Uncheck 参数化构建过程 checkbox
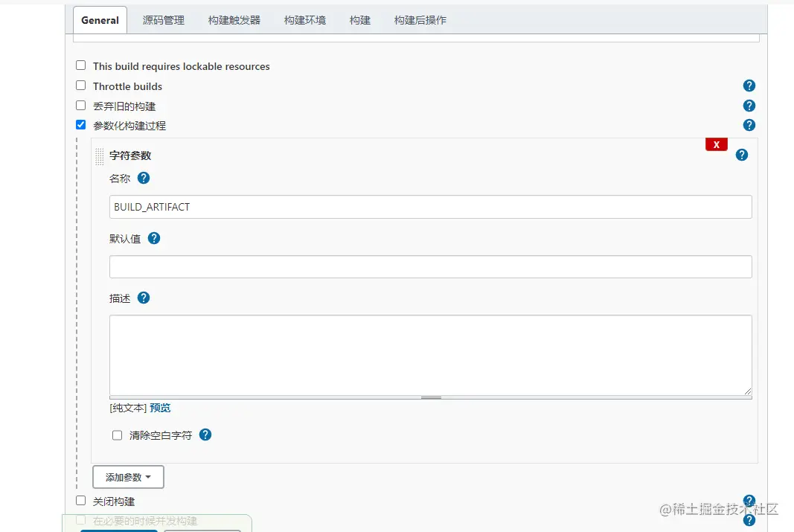Screen dimensions: 794x532 (x=80, y=124)
